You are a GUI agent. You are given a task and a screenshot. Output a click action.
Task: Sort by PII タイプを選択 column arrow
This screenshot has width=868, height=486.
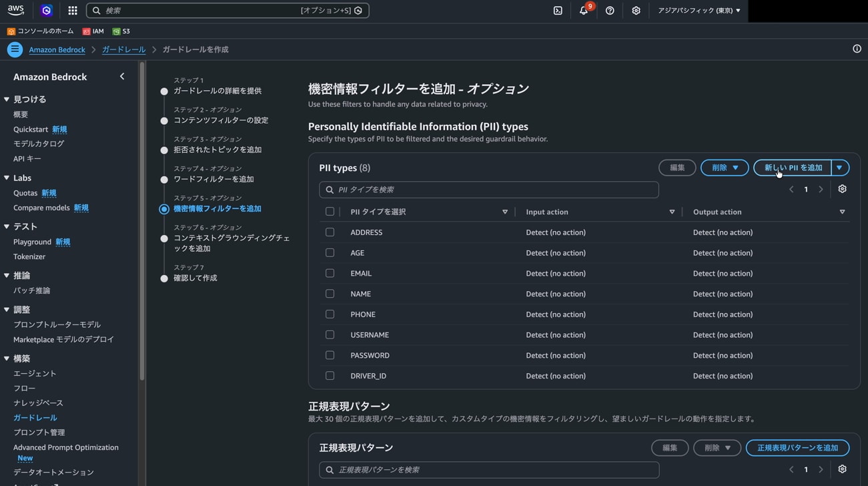click(505, 212)
